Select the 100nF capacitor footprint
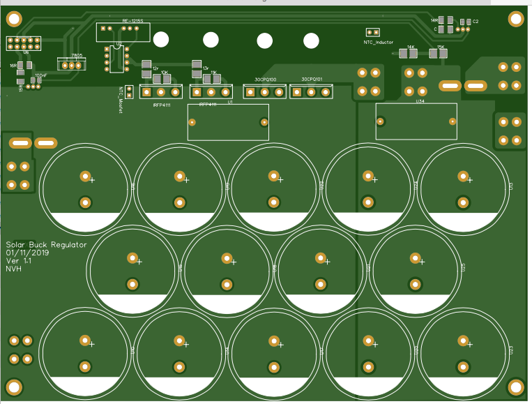Screen dimensions: 532x404 tap(36, 82)
